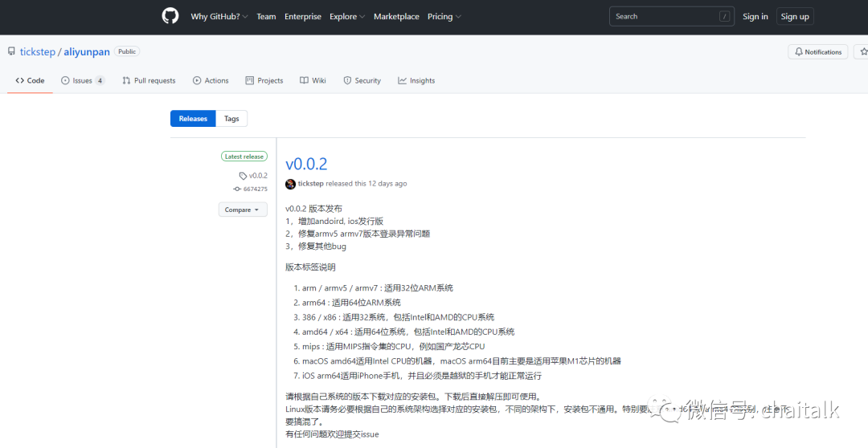Switch to the Actions tab
The image size is (868, 448).
click(x=211, y=81)
